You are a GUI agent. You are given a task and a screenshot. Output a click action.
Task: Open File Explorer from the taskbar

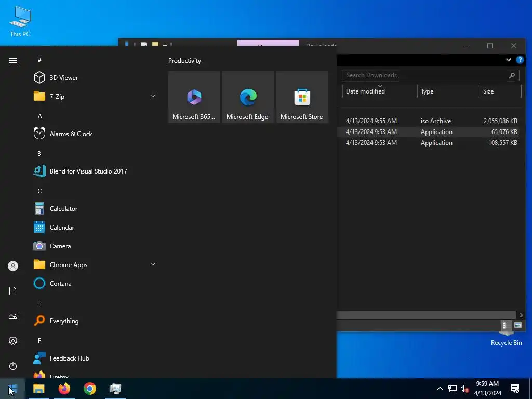(x=38, y=389)
